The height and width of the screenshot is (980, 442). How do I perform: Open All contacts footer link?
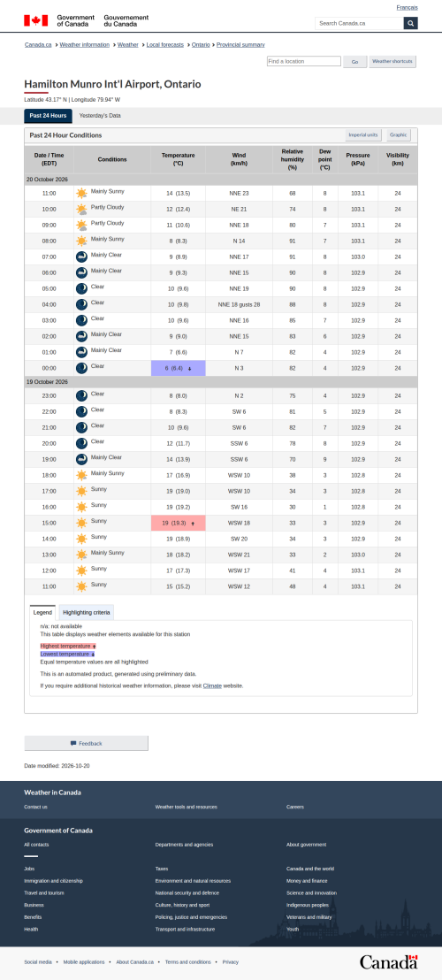coord(36,845)
